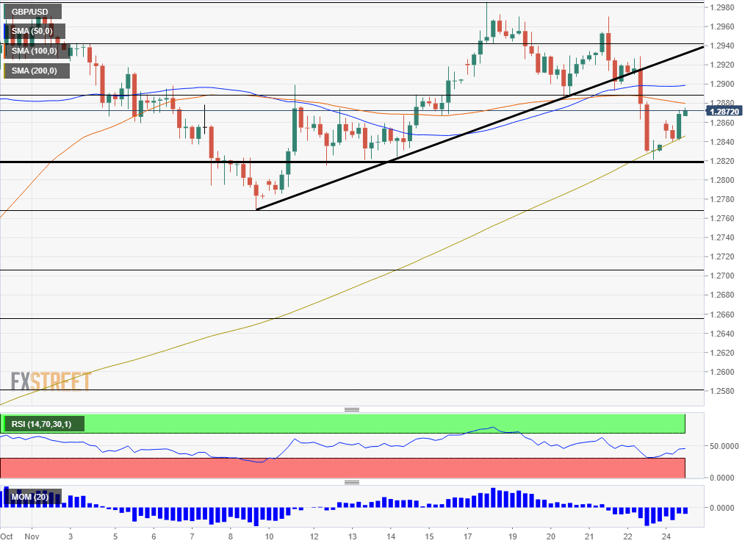Click divider handle above the MOM pane
Screen dimensions: 756x546
point(352,483)
